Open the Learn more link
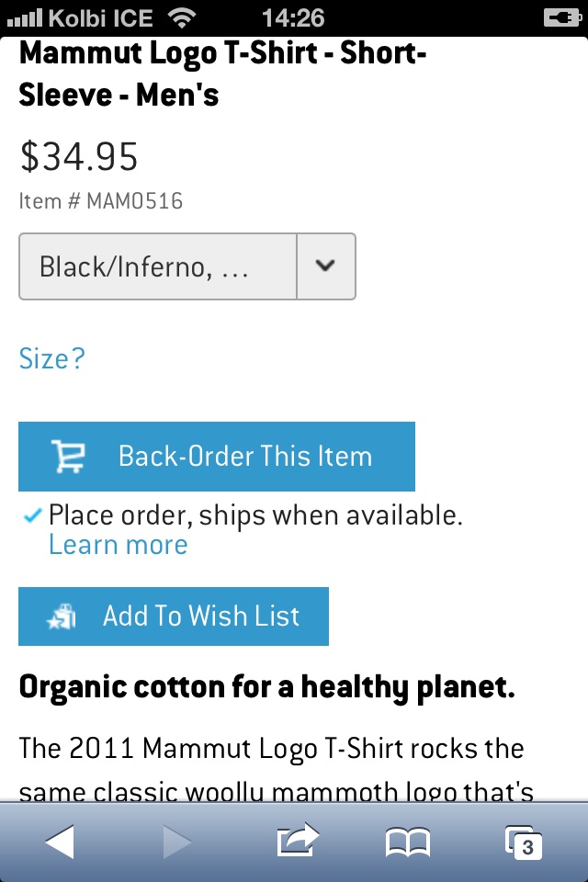 pos(118,545)
